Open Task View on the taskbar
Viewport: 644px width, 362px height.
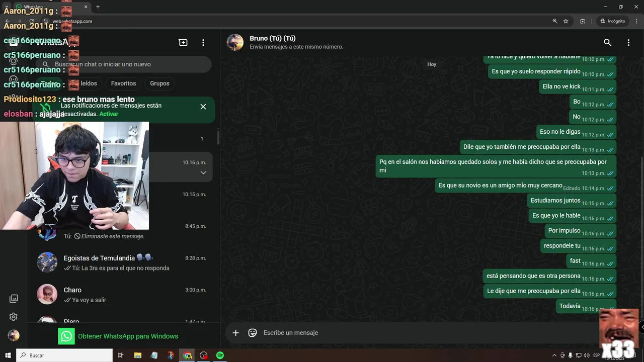coord(121,355)
